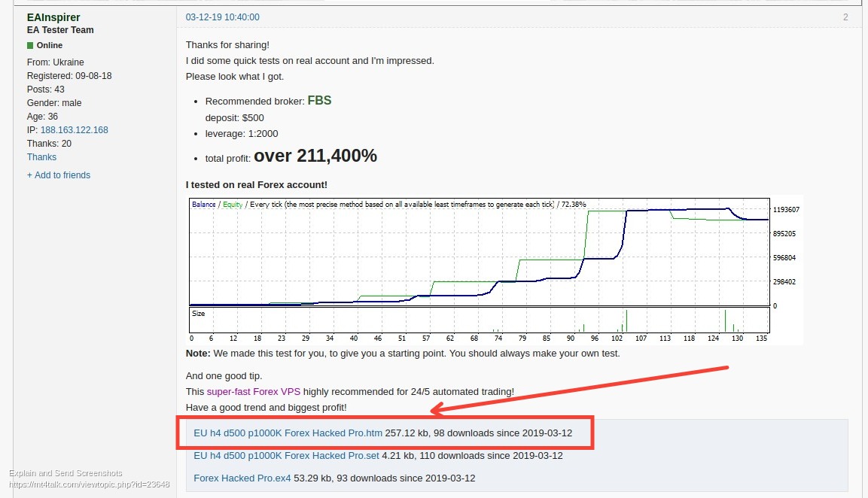Click the 'Registered: 09-08-18' text

[69, 76]
